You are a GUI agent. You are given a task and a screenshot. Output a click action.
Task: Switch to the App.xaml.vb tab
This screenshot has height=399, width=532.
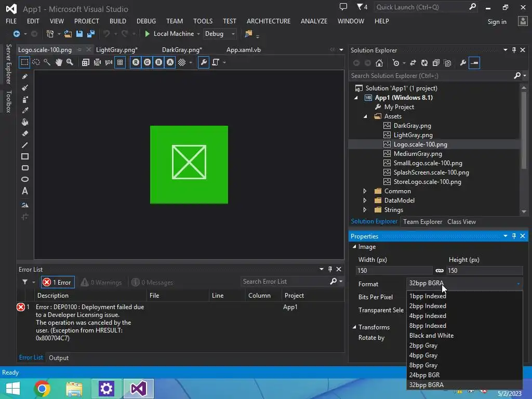tap(244, 50)
